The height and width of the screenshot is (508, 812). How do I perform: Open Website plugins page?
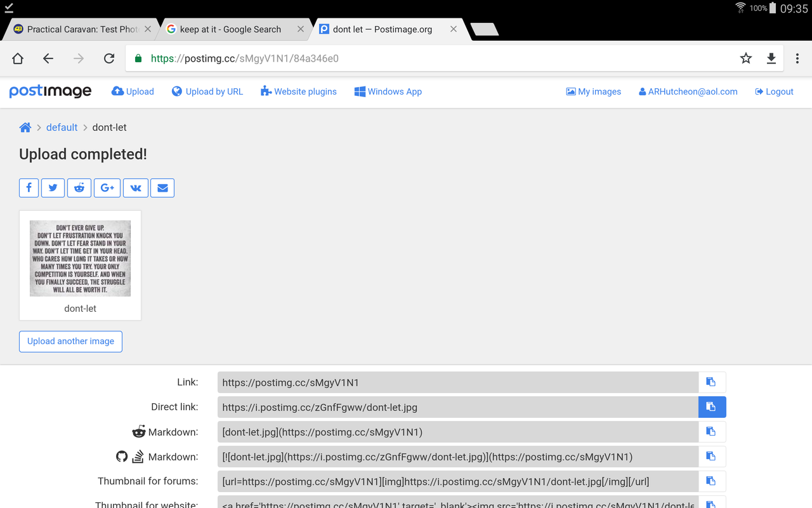[x=299, y=91]
